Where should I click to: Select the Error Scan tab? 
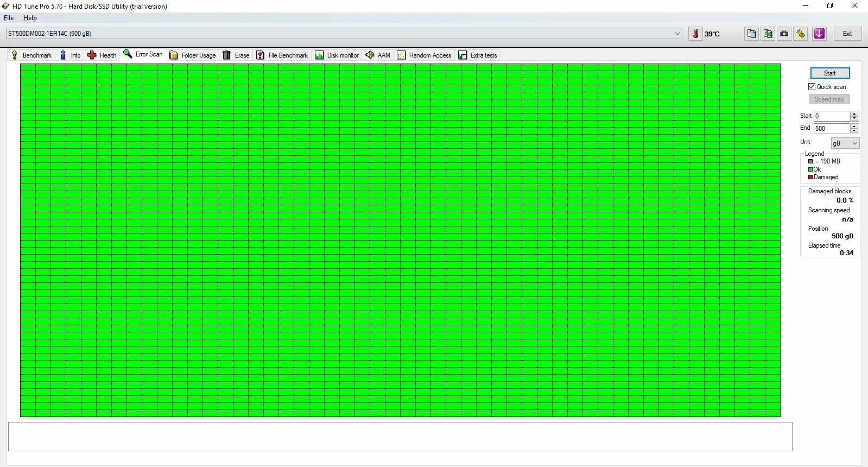143,54
